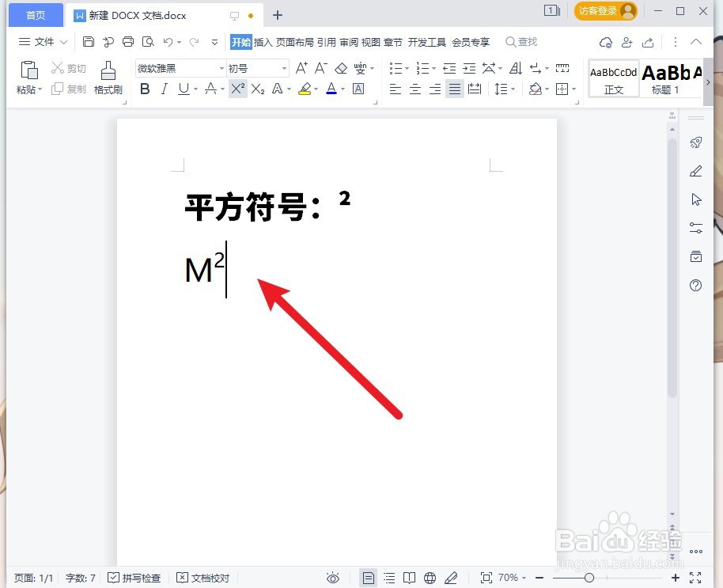Apply subscript formatting
The image size is (723, 588).
pos(257,89)
